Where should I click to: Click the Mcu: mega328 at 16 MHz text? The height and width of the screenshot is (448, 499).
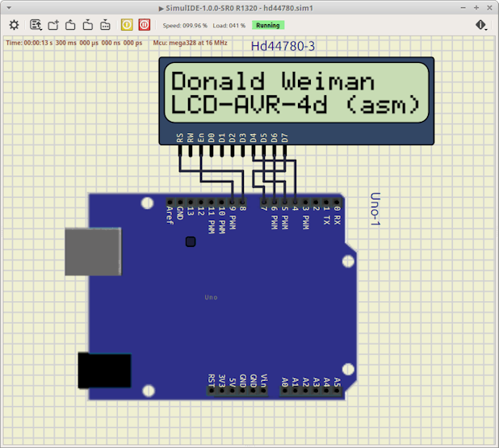(x=190, y=43)
